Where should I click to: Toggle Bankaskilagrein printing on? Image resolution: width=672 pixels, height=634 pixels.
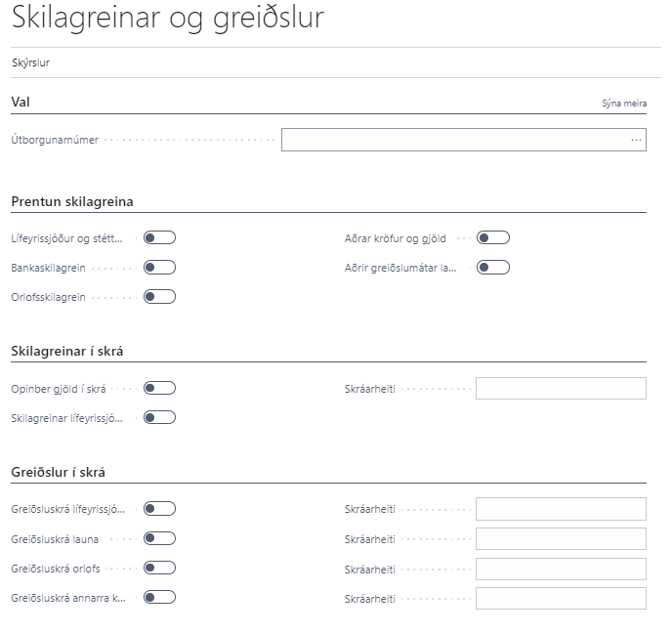[159, 267]
